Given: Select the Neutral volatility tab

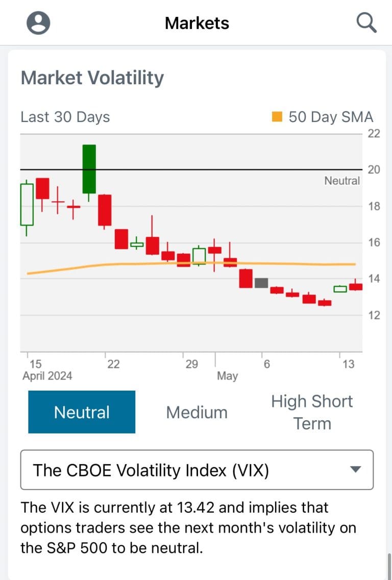Looking at the screenshot, I should [82, 412].
